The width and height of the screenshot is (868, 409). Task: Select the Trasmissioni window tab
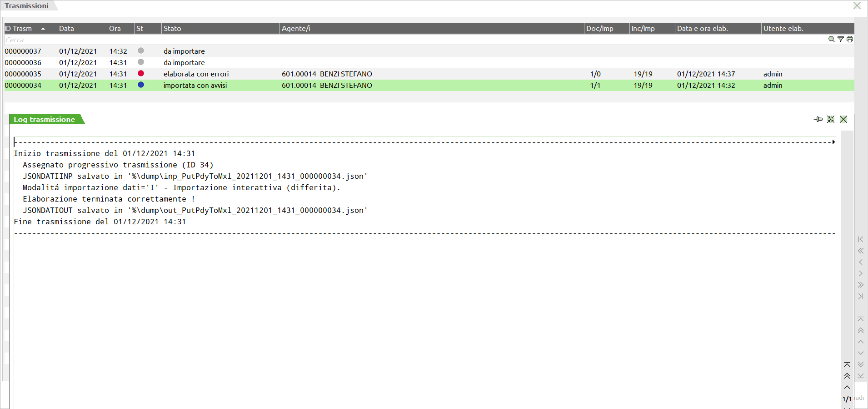point(27,6)
